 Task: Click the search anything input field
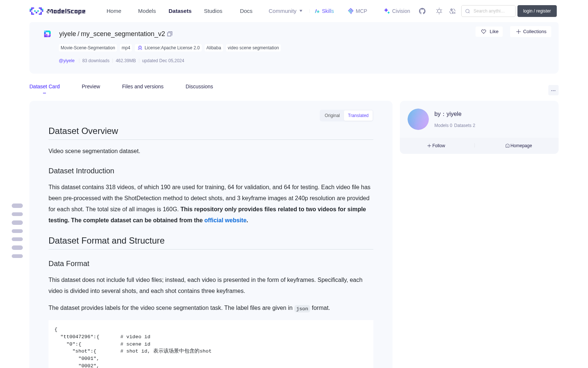488,11
